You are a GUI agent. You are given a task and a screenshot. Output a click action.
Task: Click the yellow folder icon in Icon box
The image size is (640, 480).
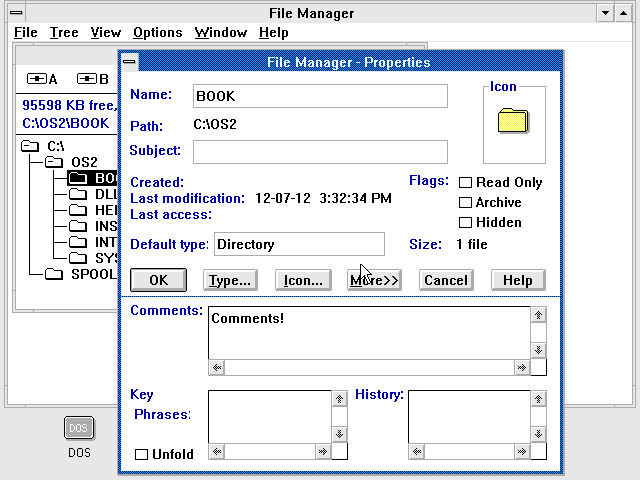[513, 120]
